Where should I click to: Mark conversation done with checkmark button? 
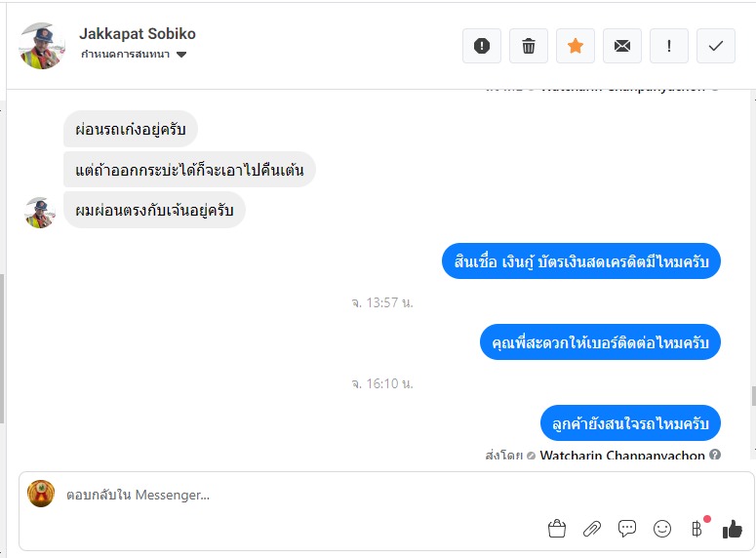(x=716, y=46)
